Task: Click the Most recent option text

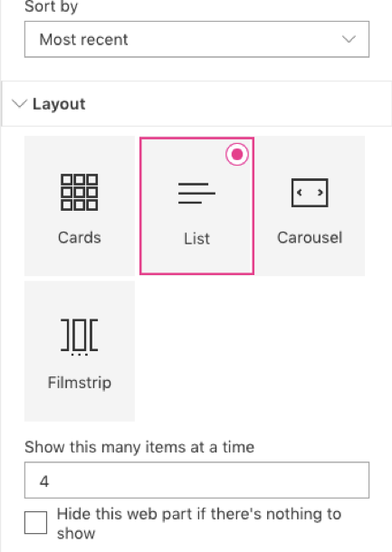Action: pos(83,40)
